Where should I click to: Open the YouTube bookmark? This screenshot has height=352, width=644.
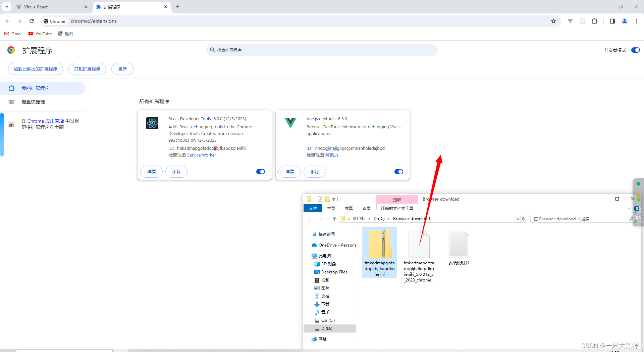40,34
